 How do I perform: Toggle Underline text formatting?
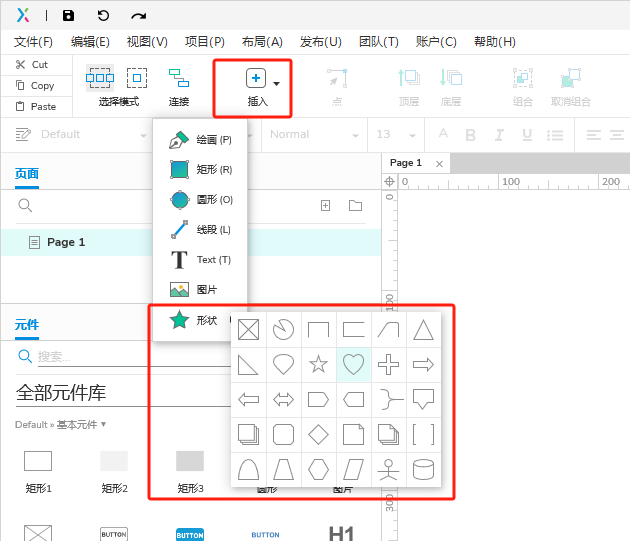tap(527, 135)
